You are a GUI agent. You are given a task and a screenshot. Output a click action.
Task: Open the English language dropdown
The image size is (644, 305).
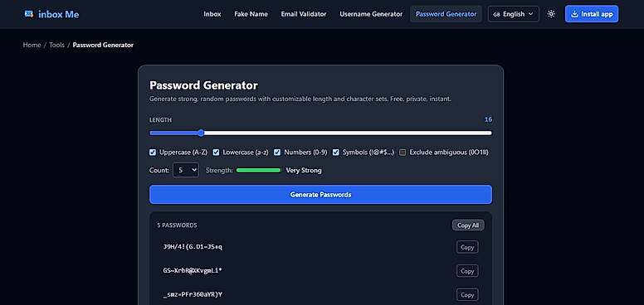[514, 14]
